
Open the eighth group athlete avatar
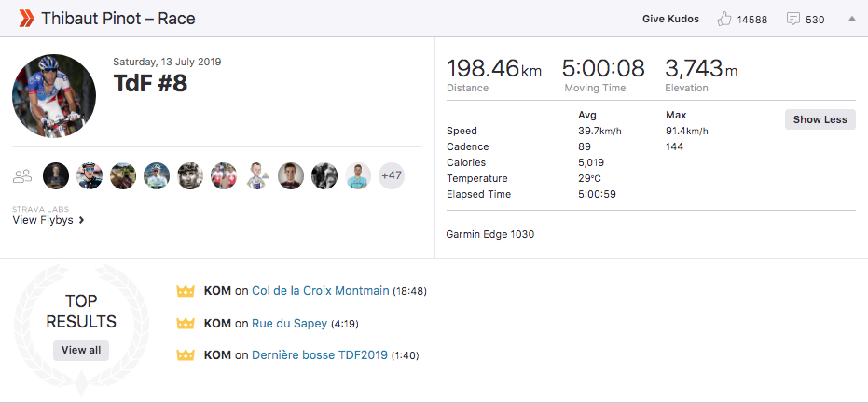click(x=291, y=176)
